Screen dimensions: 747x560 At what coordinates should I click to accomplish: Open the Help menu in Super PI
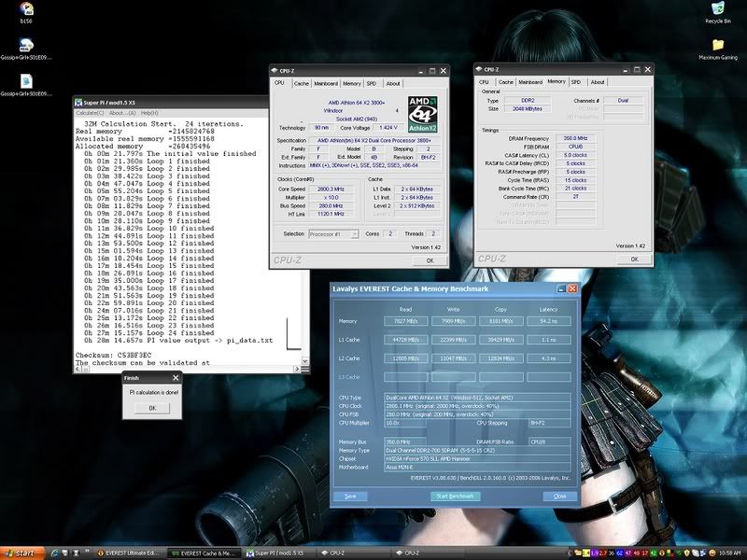pos(149,112)
